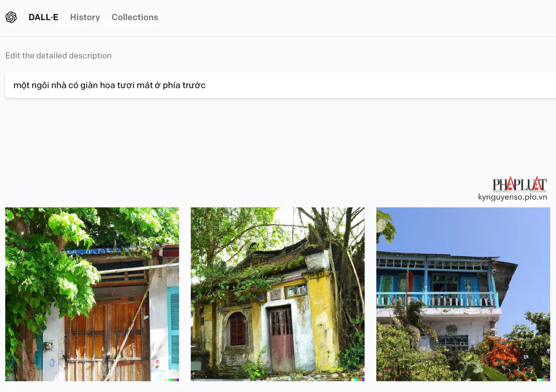Click the OpenAI logo icon

click(x=11, y=17)
